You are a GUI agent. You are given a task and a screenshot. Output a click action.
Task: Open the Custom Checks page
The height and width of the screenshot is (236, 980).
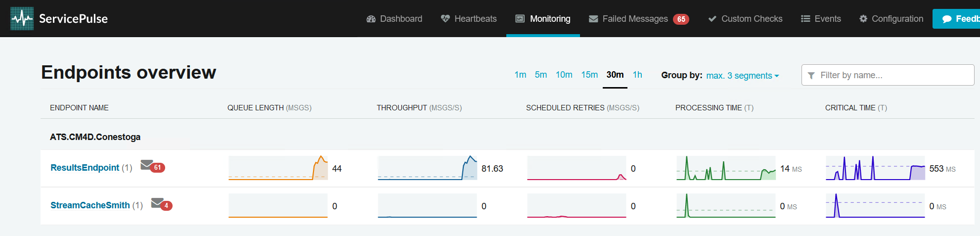point(745,19)
